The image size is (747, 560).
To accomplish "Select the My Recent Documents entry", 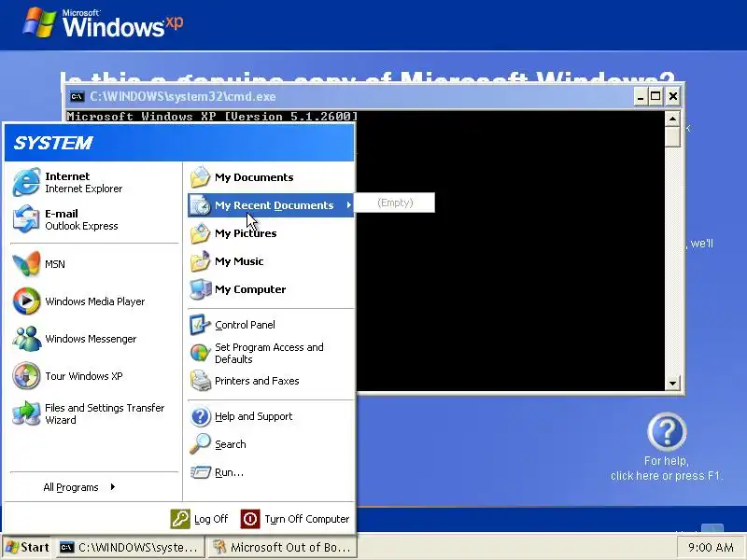I will coord(271,205).
